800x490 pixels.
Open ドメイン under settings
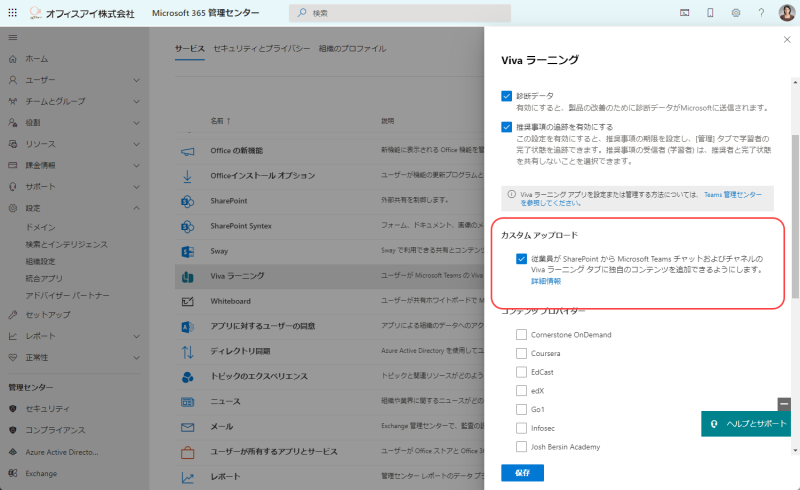click(40, 227)
